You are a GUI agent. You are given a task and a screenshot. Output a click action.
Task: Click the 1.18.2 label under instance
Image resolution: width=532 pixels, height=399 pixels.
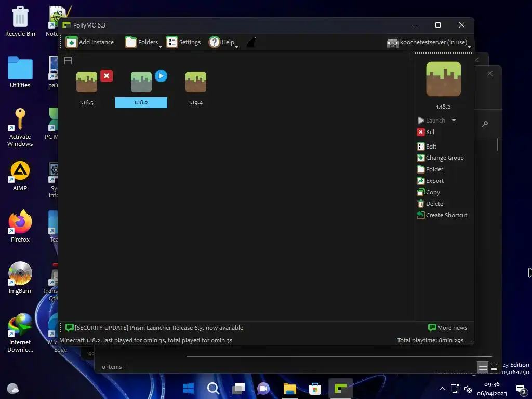click(141, 102)
